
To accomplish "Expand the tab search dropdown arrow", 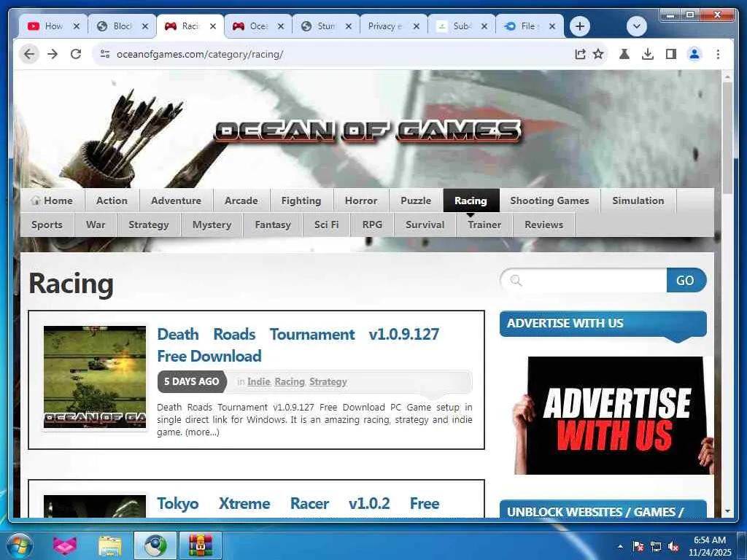I will click(x=636, y=26).
